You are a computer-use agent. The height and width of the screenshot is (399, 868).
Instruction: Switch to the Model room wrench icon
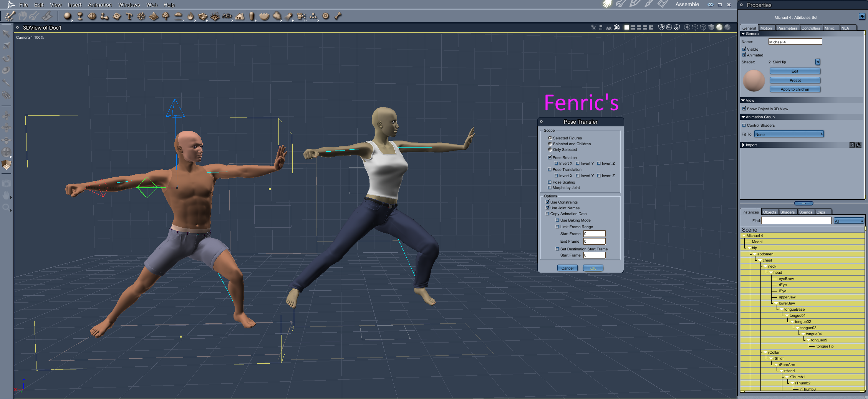point(621,4)
